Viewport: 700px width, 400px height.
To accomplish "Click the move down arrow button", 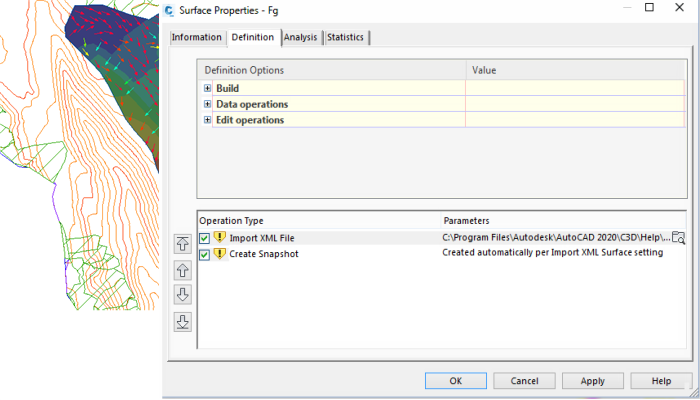I will click(183, 294).
